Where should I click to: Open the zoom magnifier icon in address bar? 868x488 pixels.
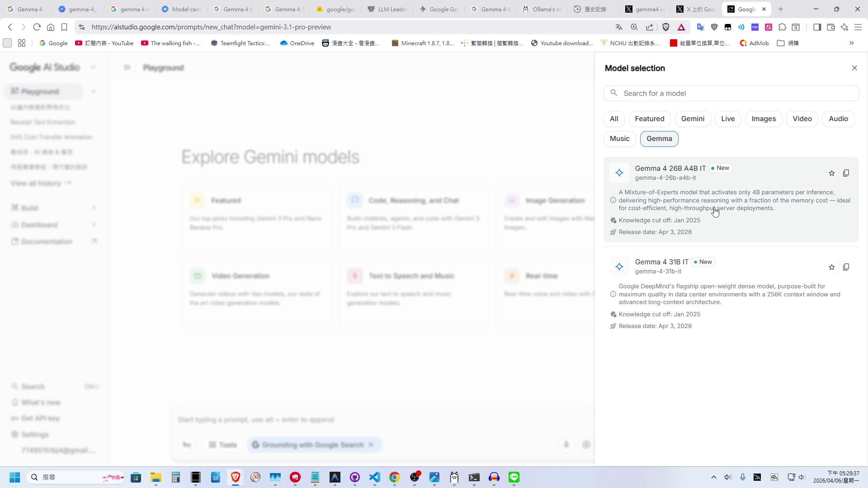click(634, 27)
